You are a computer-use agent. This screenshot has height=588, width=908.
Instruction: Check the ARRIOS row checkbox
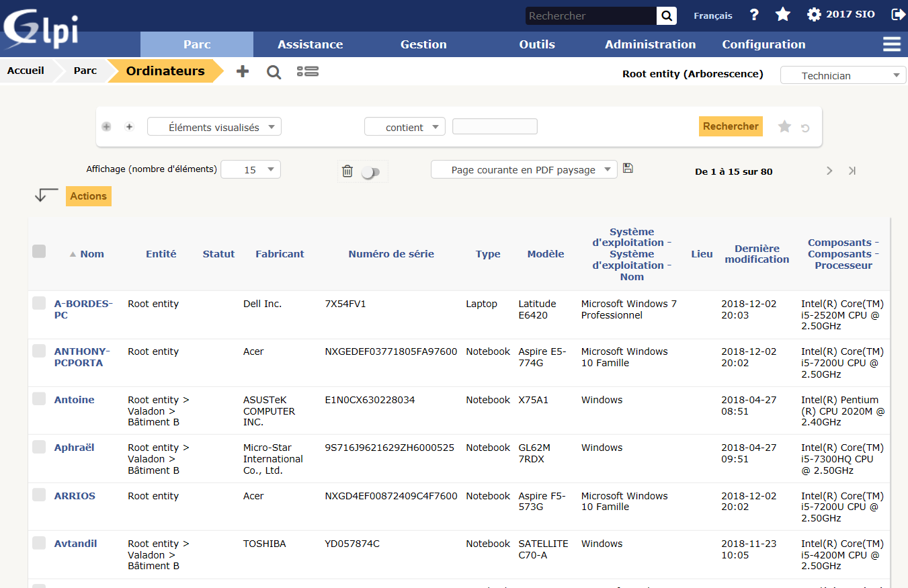tap(39, 495)
